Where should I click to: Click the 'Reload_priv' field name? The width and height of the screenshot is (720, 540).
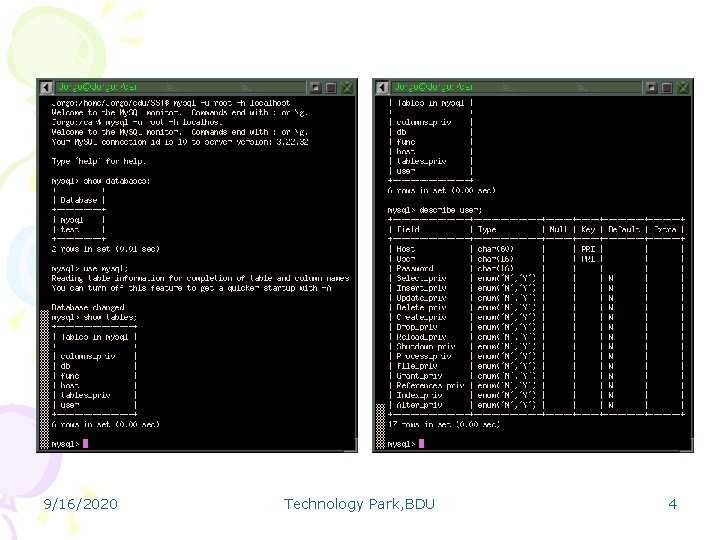(421, 337)
